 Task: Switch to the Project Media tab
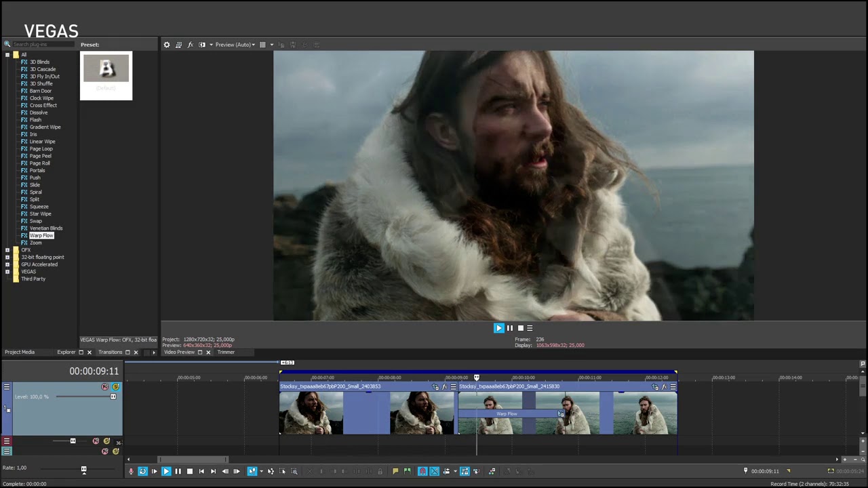20,352
